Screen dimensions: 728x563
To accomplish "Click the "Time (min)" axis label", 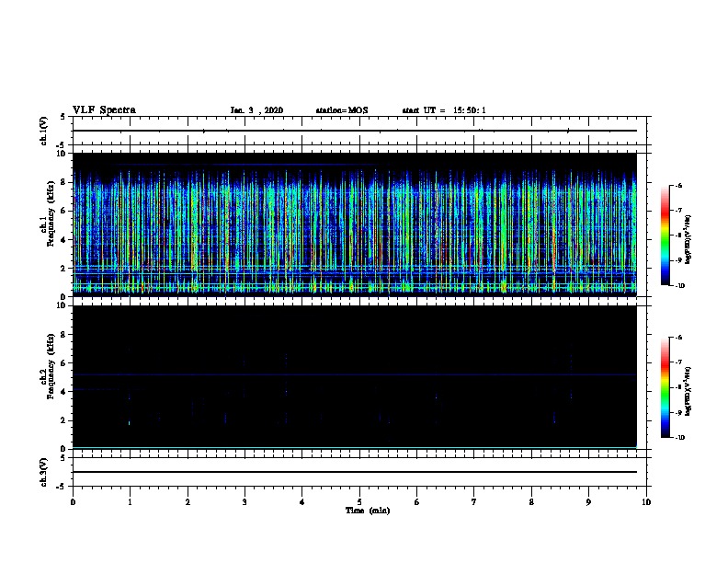I will [x=368, y=511].
